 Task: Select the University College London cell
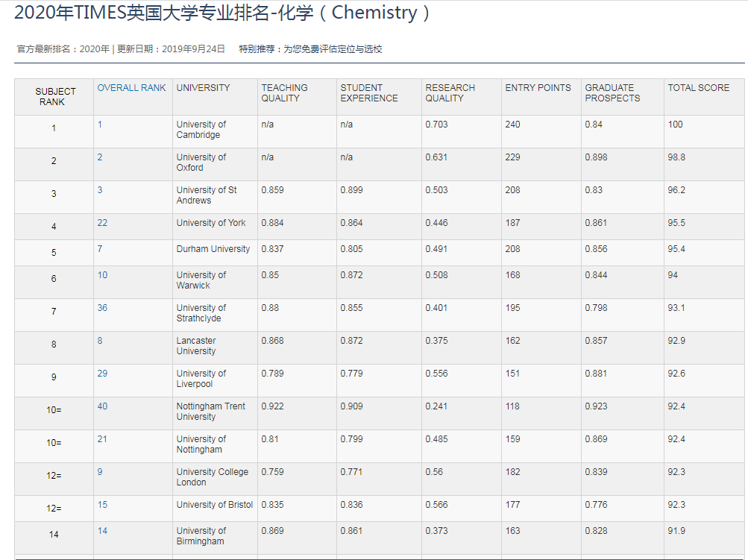click(215, 479)
